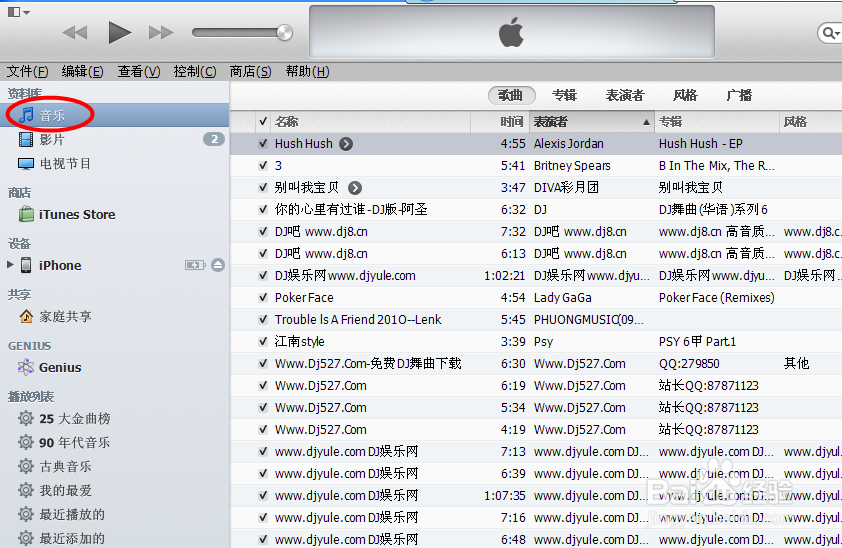The image size is (842, 548).
Task: Click the search magnifier dropdown
Action: (x=831, y=33)
